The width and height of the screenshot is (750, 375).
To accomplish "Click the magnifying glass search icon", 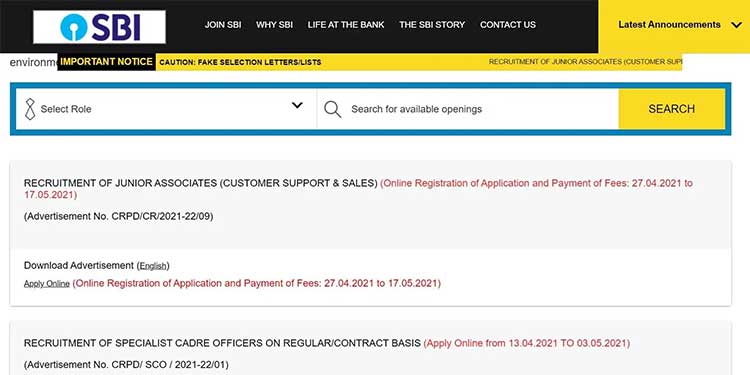I will pyautogui.click(x=332, y=109).
